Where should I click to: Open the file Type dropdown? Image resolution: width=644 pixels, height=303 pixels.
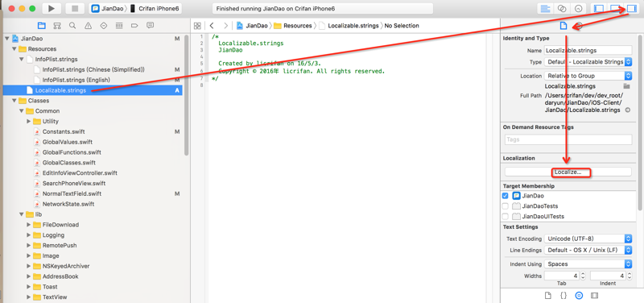click(x=588, y=62)
